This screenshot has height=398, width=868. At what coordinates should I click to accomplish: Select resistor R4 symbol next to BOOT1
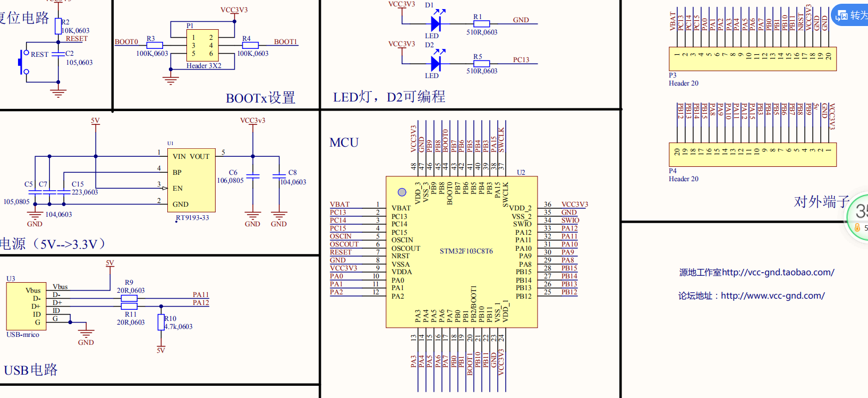(250, 46)
